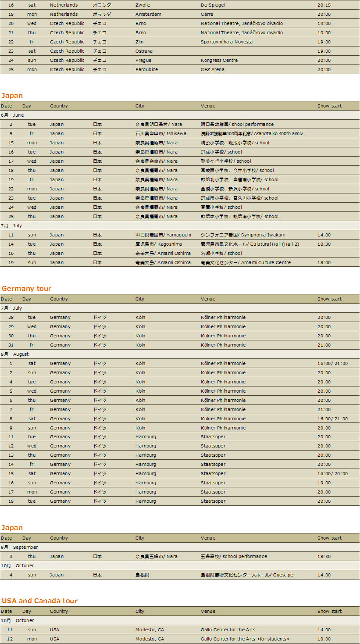Click the 'Ostrava' city cell
This screenshot has height=644, width=360.
[144, 51]
